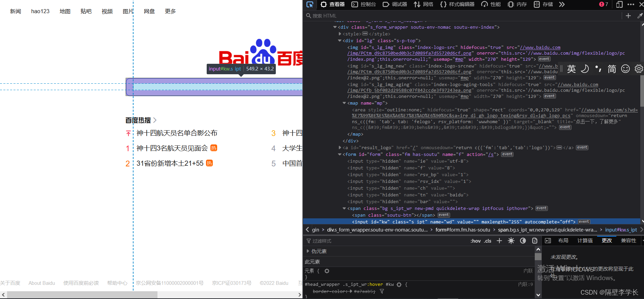This screenshot has width=644, height=299.
Task: Add new CSS rule plus icon
Action: coord(499,241)
